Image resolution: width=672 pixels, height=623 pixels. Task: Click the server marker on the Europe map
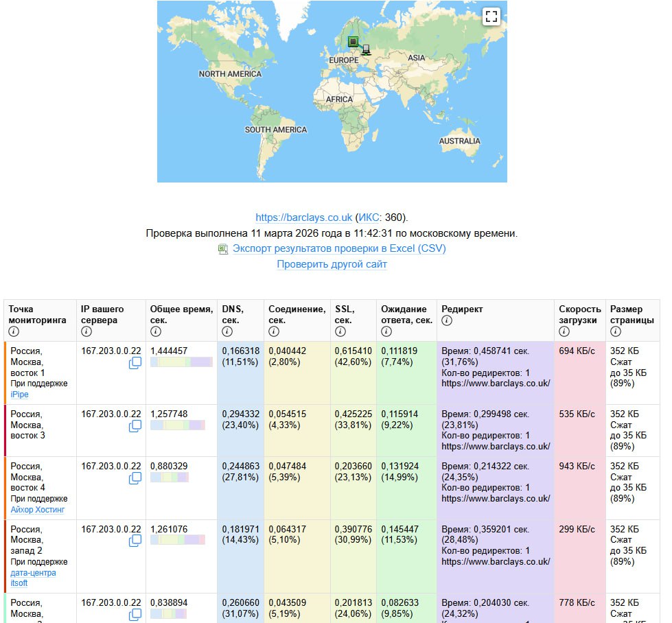pyautogui.click(x=353, y=42)
